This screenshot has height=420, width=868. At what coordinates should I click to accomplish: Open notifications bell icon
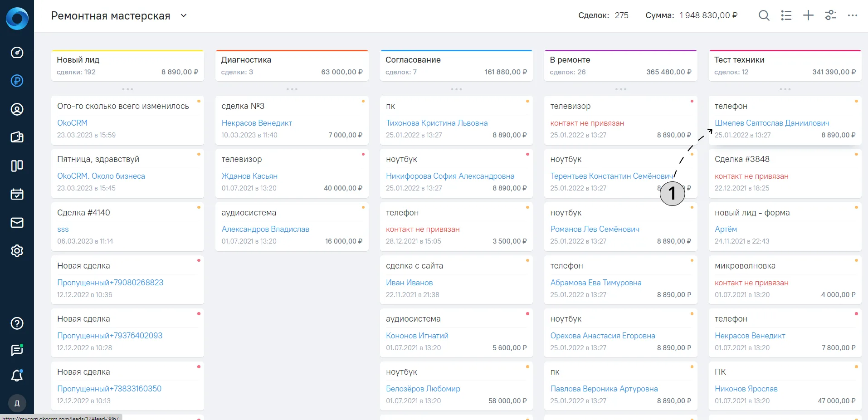[17, 376]
